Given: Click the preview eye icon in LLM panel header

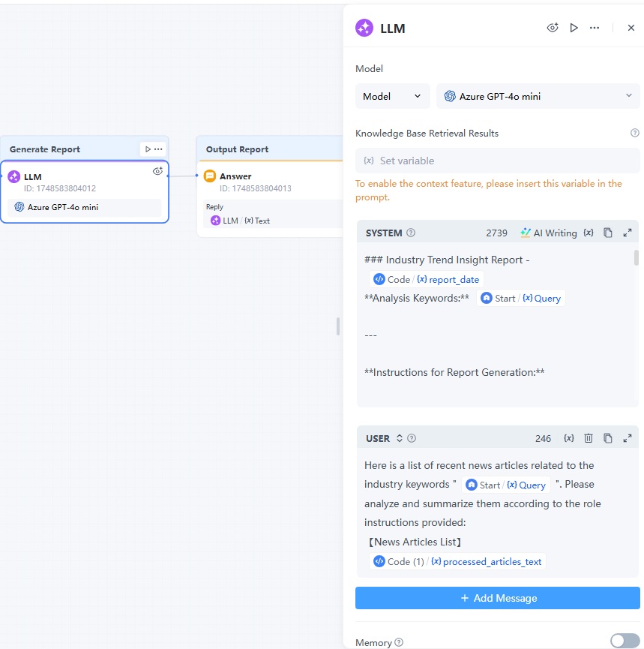Looking at the screenshot, I should pyautogui.click(x=553, y=28).
